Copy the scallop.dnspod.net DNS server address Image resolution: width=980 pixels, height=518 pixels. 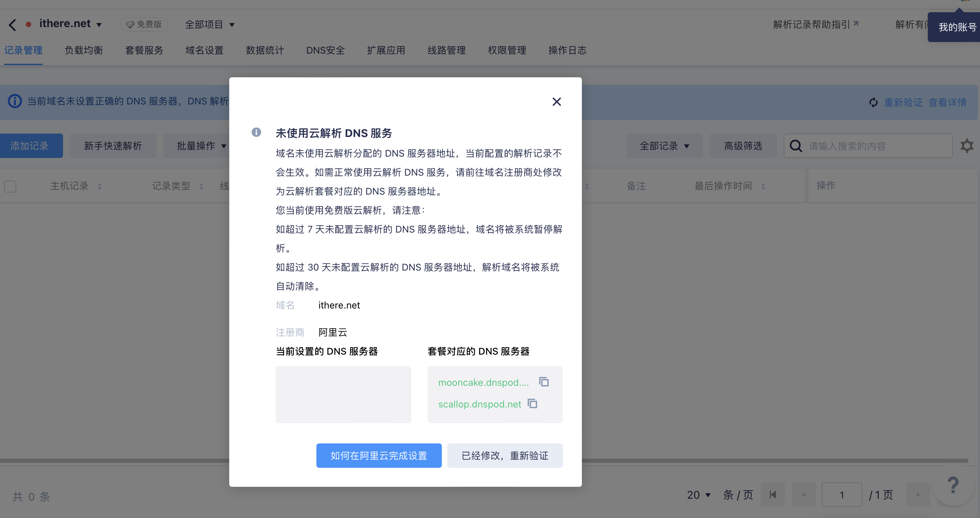[x=533, y=403]
